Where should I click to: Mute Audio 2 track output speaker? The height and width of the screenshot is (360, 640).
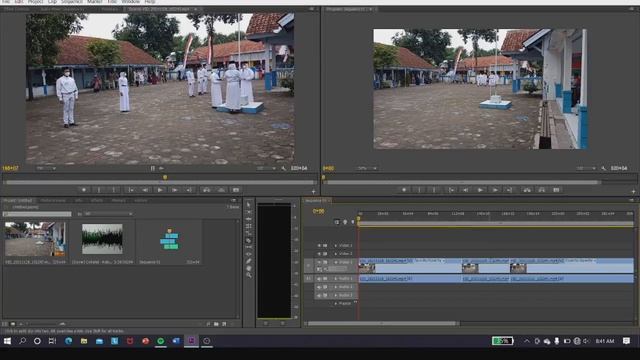point(320,287)
